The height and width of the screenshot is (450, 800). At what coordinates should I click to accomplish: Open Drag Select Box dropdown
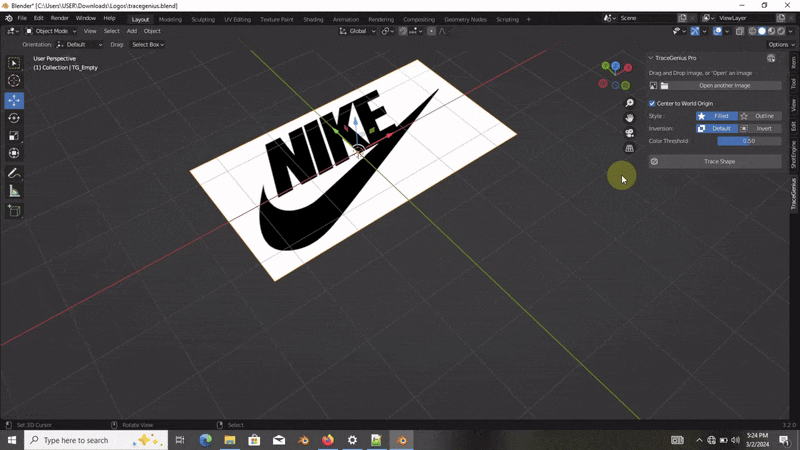coord(147,45)
